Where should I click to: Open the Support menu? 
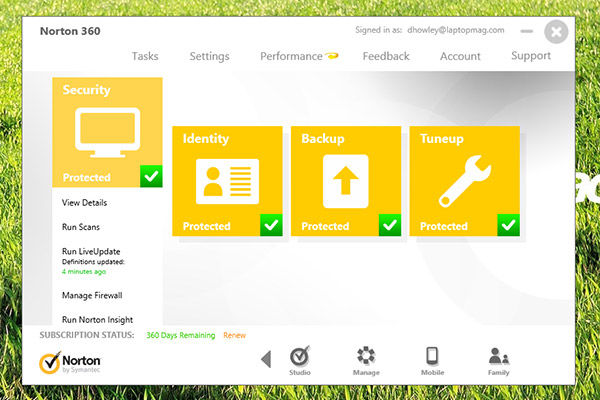(x=531, y=56)
